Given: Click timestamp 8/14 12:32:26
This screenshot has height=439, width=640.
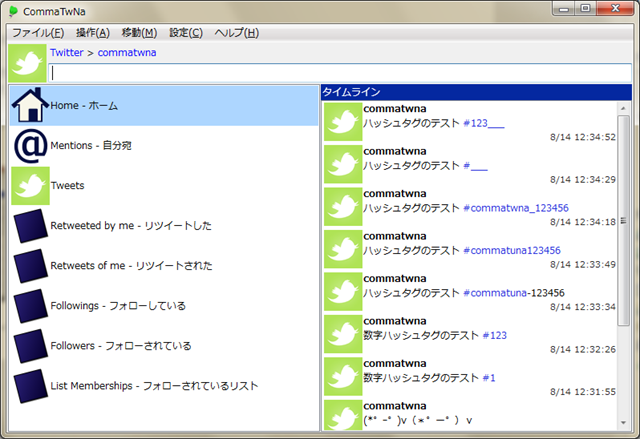Looking at the screenshot, I should tap(583, 349).
